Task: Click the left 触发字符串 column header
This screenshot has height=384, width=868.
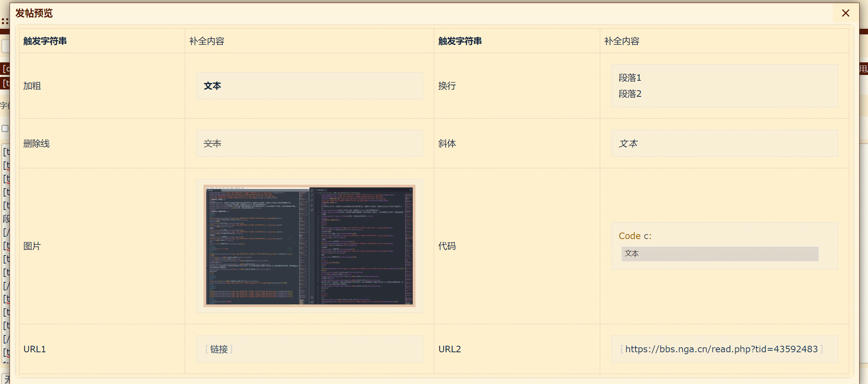Action: point(45,41)
